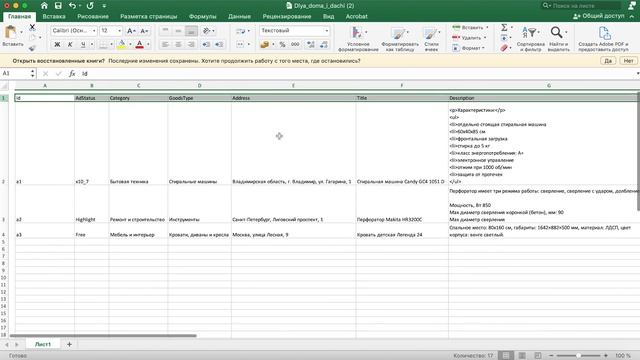Click the yellow fill color button
This screenshot has height=360, width=640.
(122, 44)
